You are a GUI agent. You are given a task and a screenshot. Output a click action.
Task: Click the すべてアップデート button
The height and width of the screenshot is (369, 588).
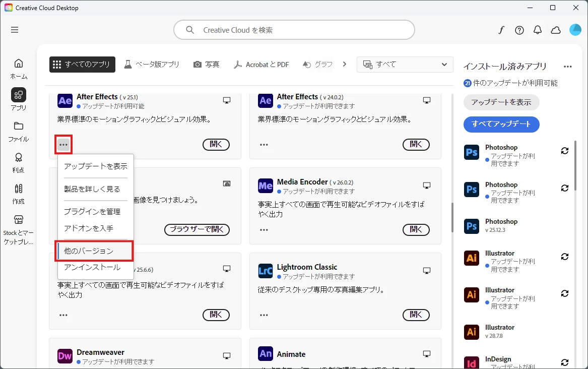tap(501, 124)
